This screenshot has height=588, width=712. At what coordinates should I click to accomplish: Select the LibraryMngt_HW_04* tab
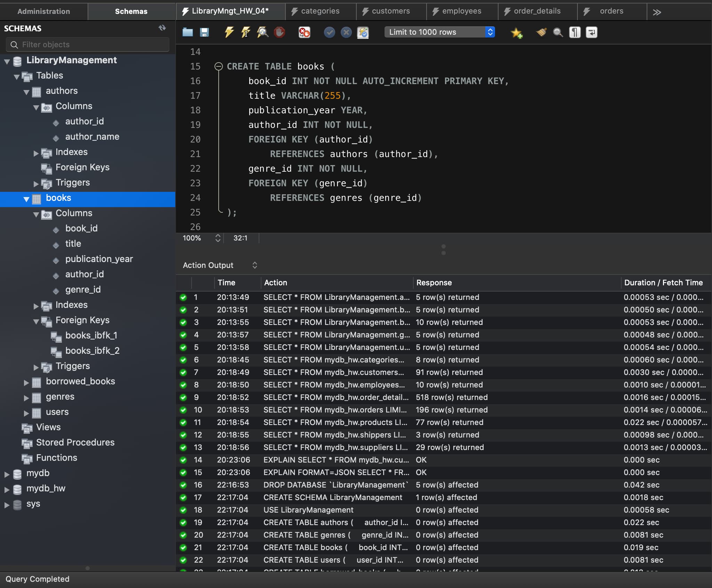tap(230, 11)
